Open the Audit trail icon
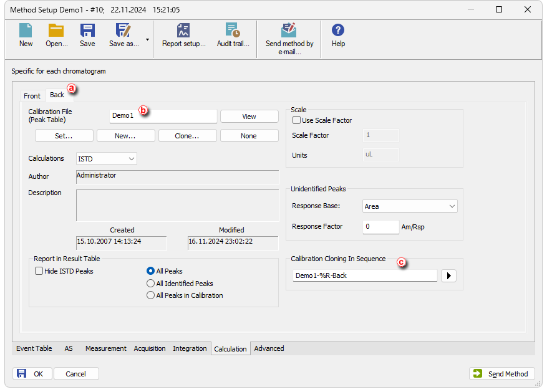This screenshot has height=392, width=547. click(x=233, y=31)
